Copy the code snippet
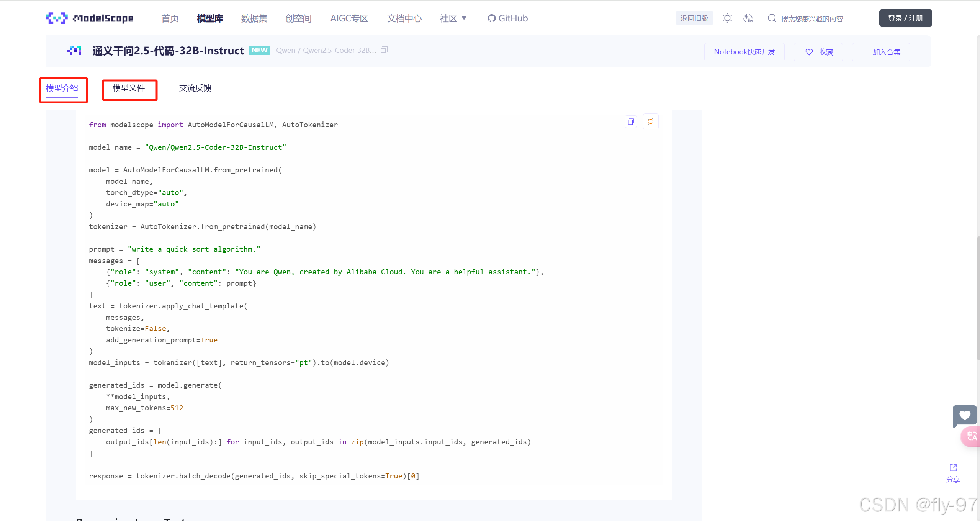Image resolution: width=980 pixels, height=521 pixels. [631, 122]
